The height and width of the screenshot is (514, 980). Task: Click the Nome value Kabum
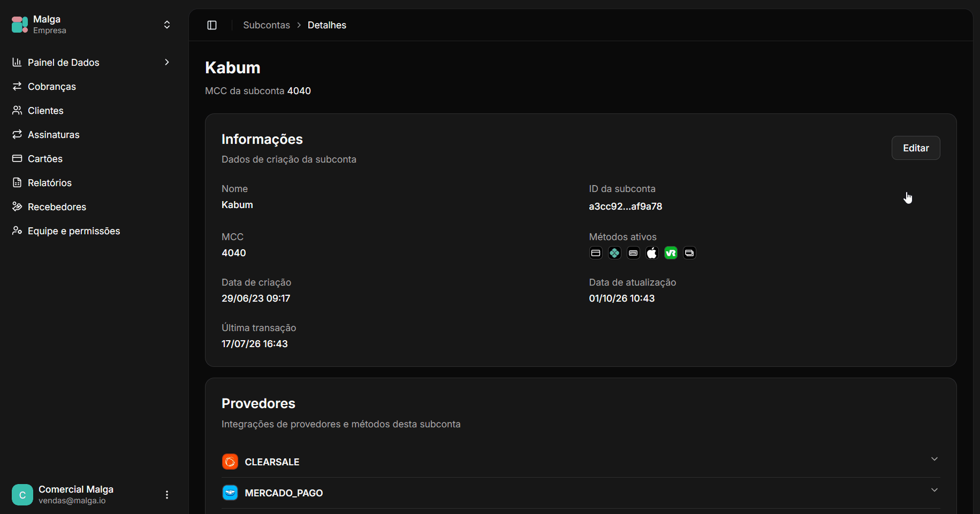click(237, 205)
